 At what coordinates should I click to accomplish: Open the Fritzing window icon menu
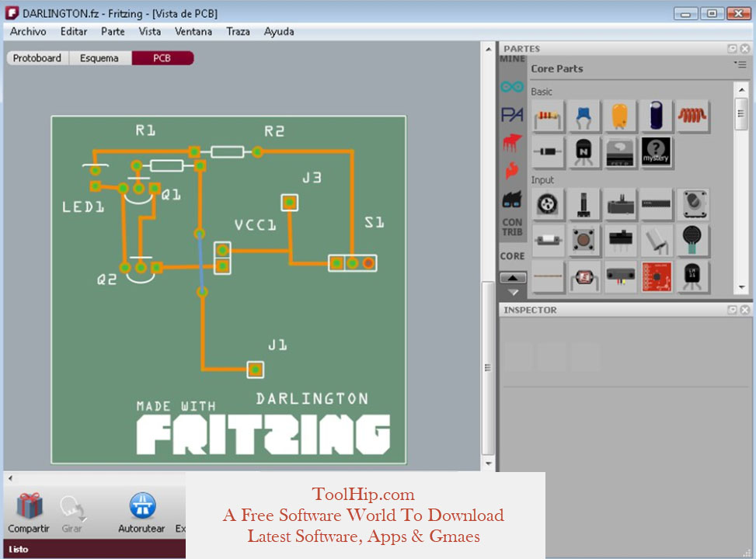pos(12,13)
